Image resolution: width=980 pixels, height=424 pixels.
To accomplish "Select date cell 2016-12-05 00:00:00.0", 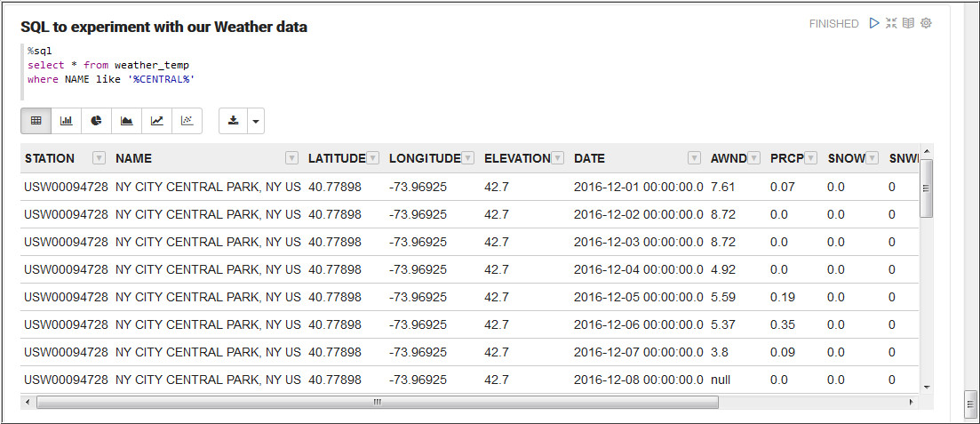I will 638,297.
